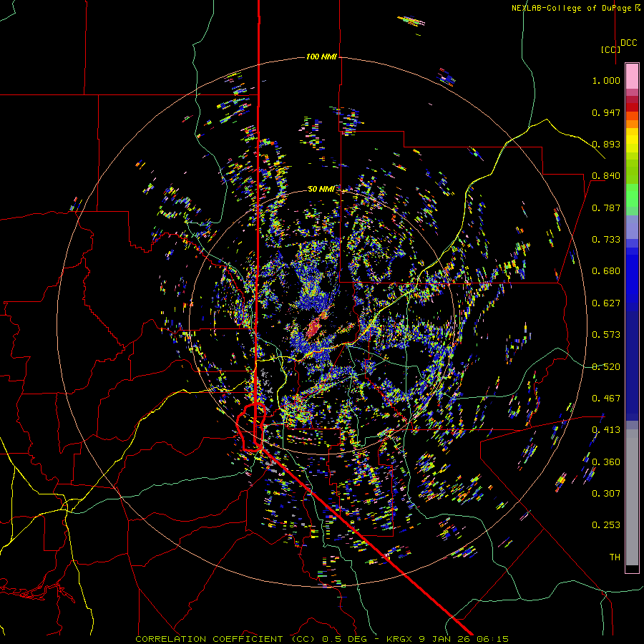Screen dimensions: 644x644
Task: Click the pink top segment of color bar
Action: tap(632, 76)
